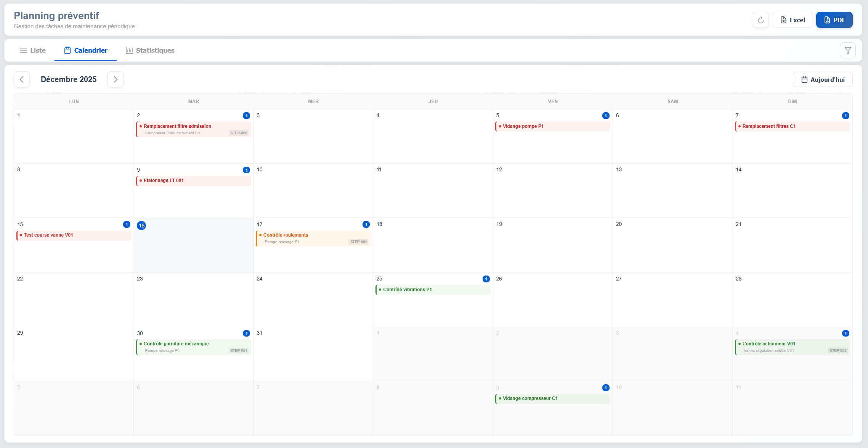
Task: Open the filter panel icon
Action: [847, 50]
